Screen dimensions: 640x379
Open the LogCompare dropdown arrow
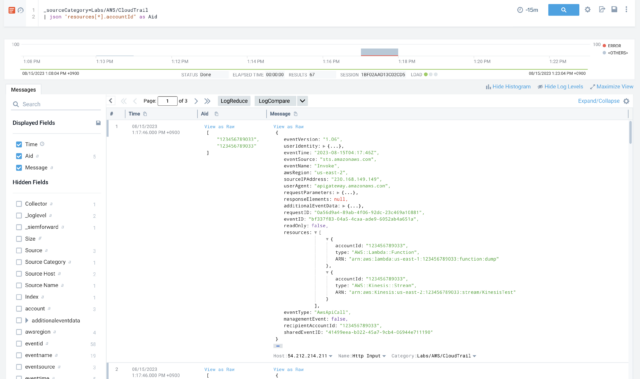(x=302, y=101)
